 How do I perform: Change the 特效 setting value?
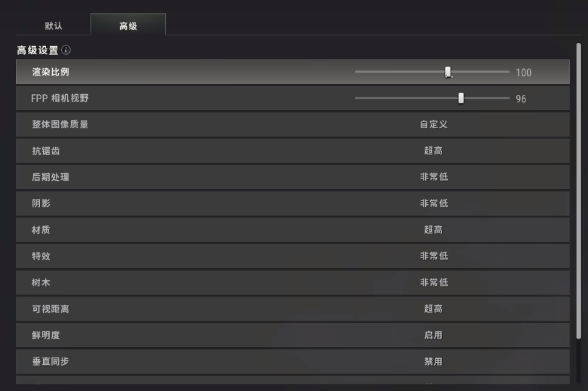pyautogui.click(x=433, y=256)
